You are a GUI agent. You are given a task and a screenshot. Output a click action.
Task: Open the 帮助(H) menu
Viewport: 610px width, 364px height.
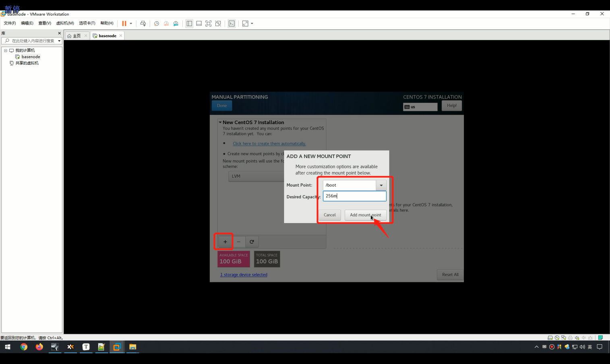point(107,23)
